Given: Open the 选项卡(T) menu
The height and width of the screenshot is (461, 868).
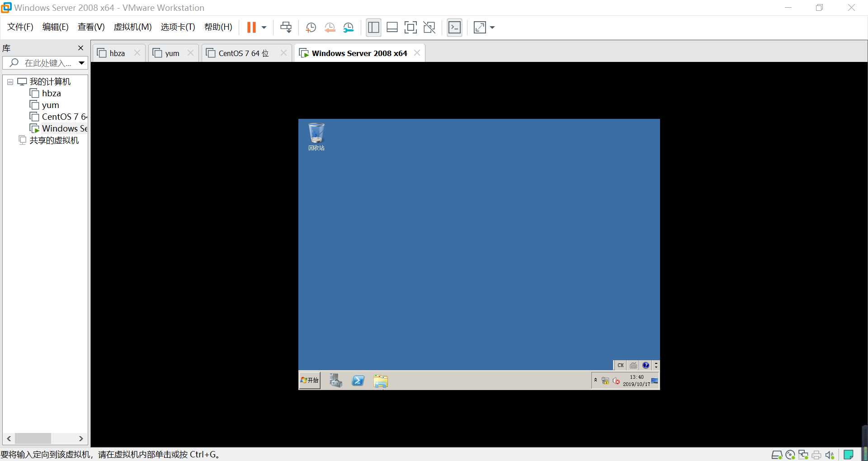Looking at the screenshot, I should coord(178,27).
